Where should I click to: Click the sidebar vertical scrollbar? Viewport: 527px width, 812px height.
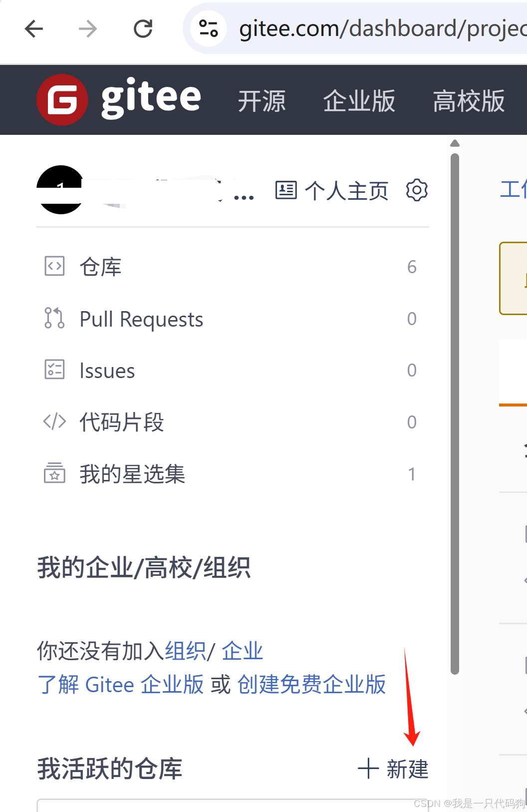(455, 414)
